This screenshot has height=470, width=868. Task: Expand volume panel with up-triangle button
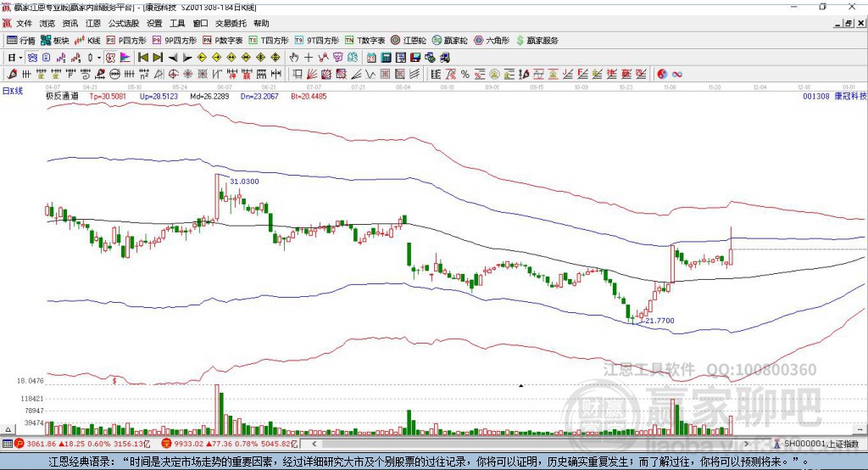point(8,429)
